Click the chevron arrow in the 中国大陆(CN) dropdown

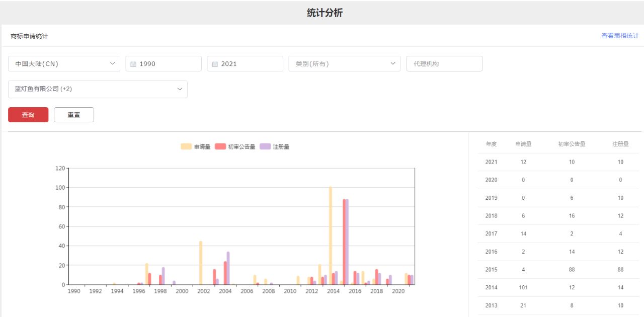(112, 64)
